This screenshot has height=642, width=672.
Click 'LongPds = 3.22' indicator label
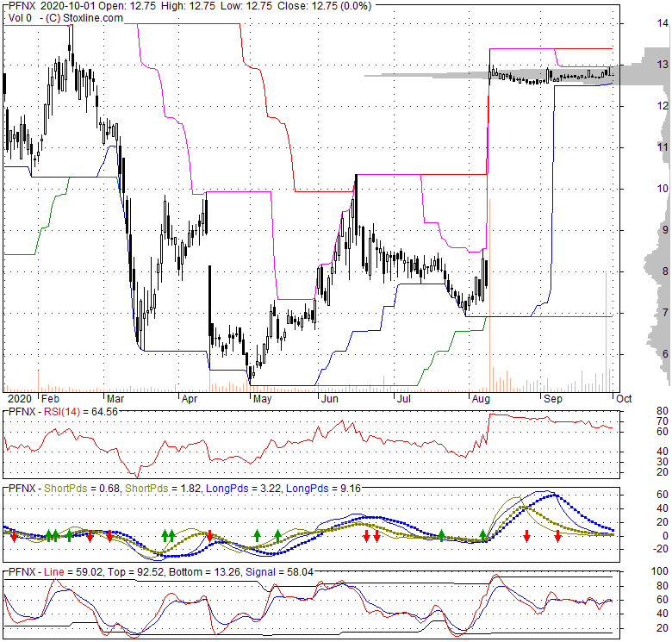[244, 489]
